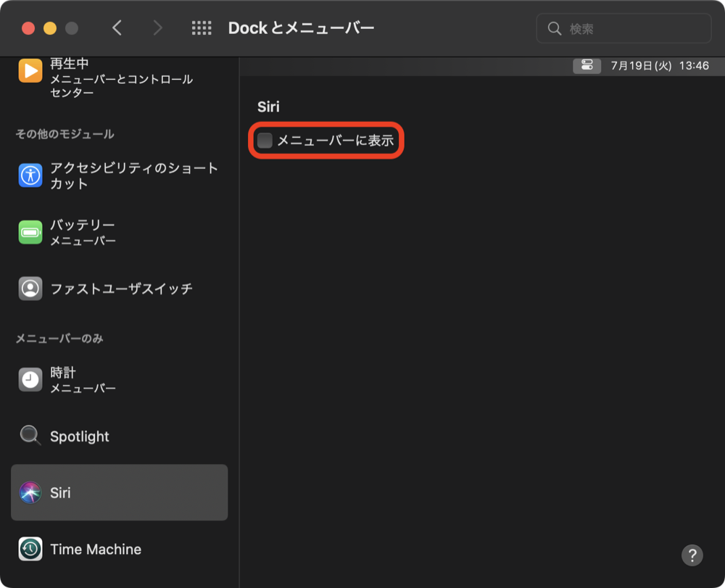
Task: Click the Control Center icon in preview bar
Action: 587,66
